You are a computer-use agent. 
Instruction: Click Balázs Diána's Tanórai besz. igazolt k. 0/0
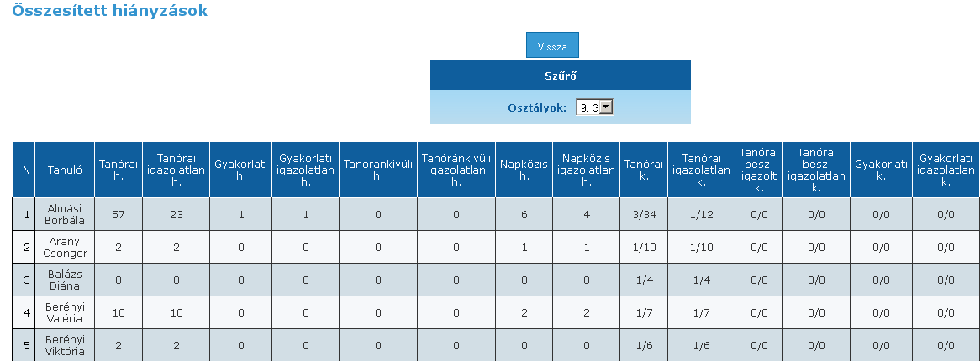tap(760, 280)
